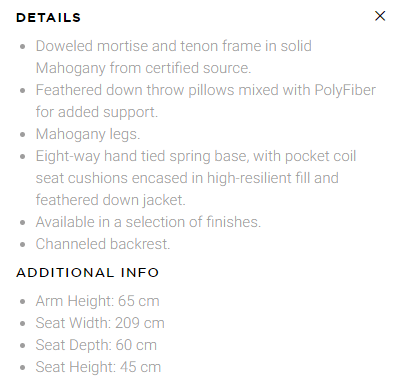Click the 'feathered down jacket' line

[x=110, y=200]
